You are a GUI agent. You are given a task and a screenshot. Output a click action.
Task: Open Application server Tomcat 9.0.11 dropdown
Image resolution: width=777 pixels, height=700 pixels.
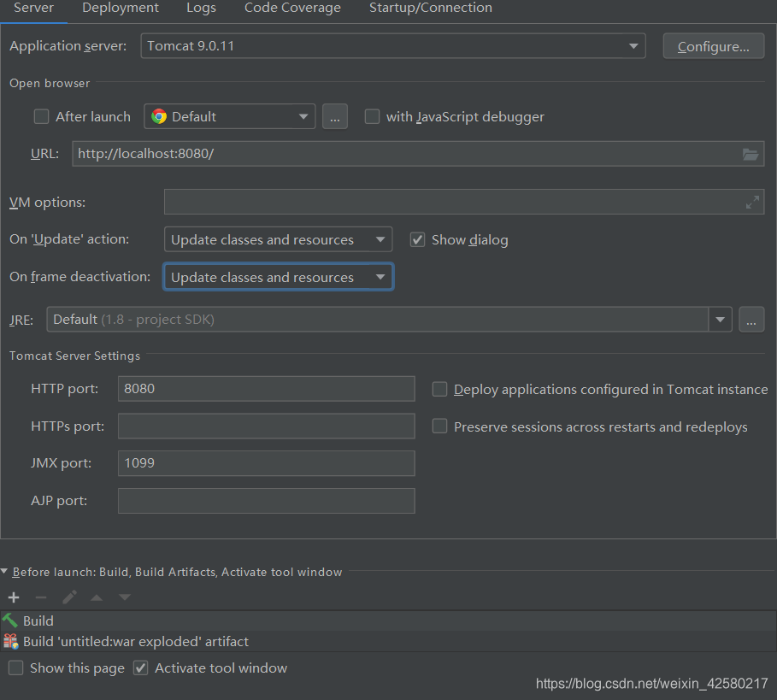coord(393,46)
